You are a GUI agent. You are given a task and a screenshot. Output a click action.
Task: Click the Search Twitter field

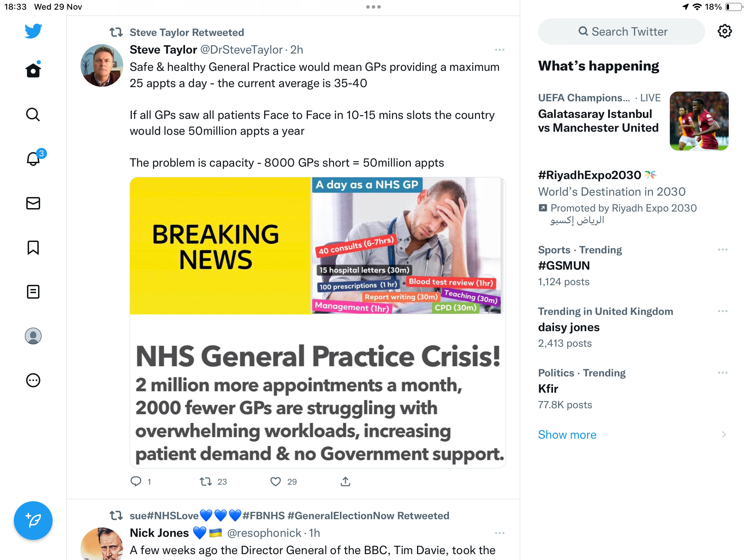[x=621, y=31]
